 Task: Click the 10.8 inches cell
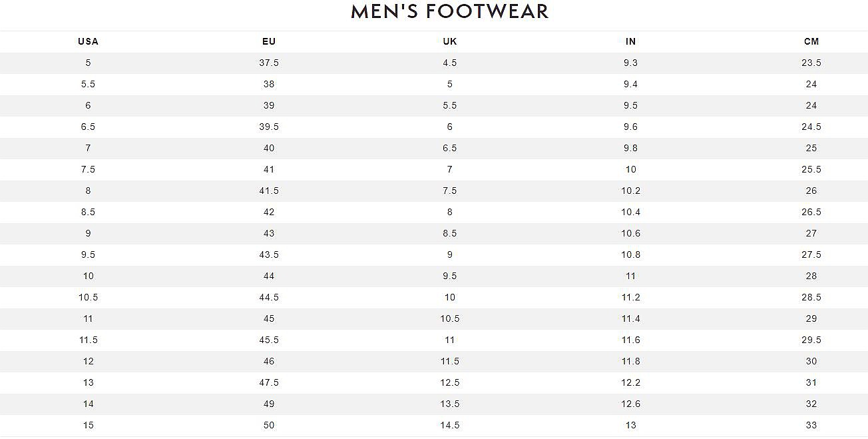[630, 254]
